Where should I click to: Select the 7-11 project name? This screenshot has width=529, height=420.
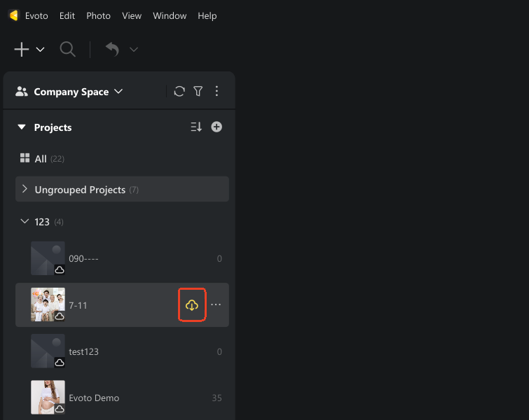[x=78, y=305]
